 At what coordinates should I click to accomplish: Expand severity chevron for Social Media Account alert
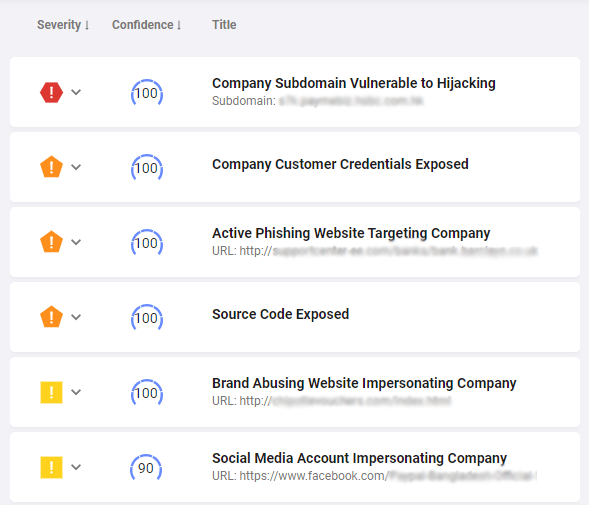(76, 467)
